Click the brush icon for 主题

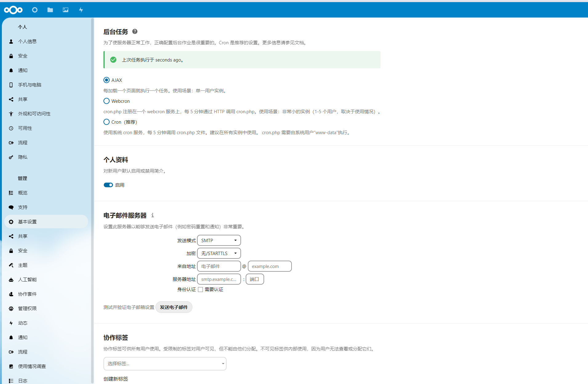tap(11, 265)
